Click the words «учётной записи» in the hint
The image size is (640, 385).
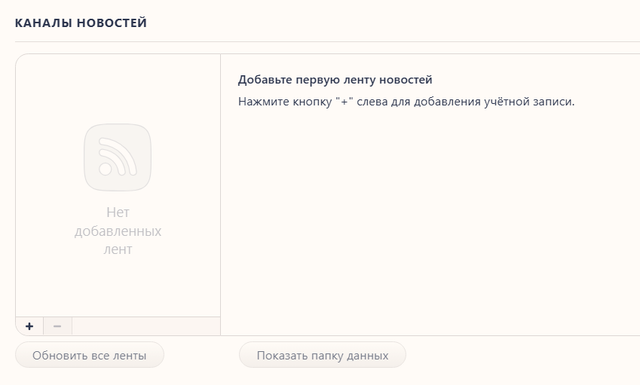pos(529,102)
